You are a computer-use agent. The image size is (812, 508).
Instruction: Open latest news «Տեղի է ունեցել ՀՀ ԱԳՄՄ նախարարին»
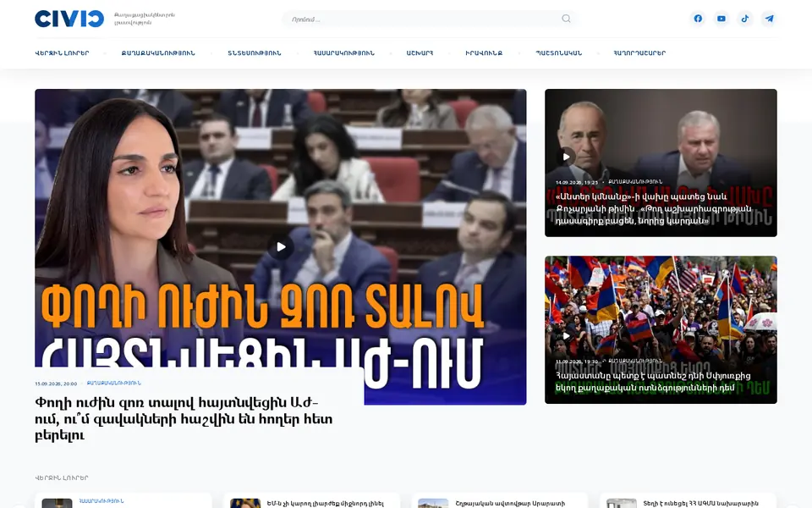click(x=700, y=503)
